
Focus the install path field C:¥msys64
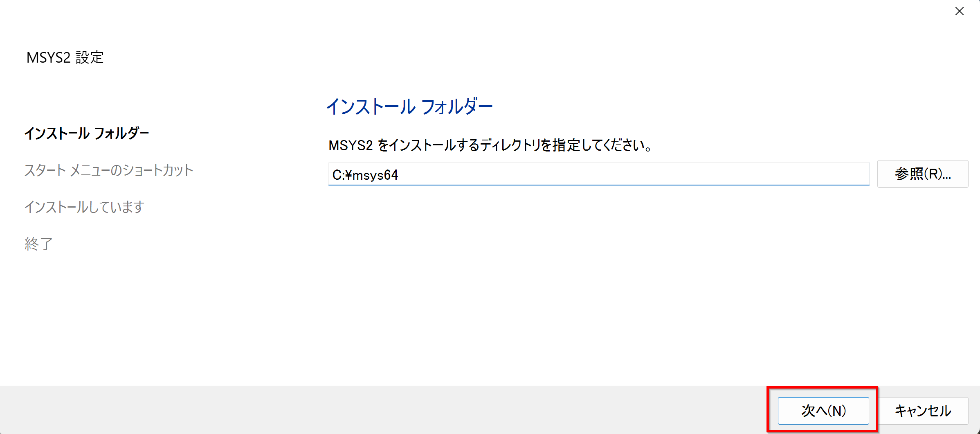point(598,174)
